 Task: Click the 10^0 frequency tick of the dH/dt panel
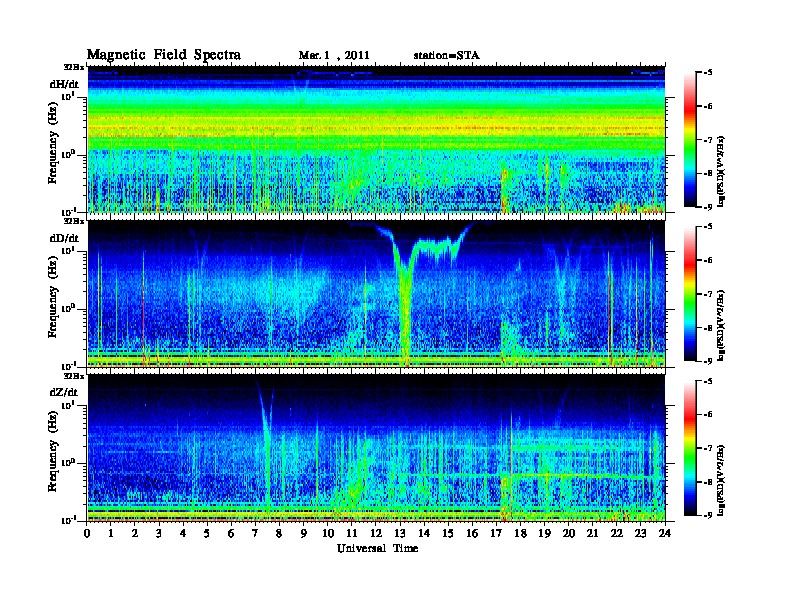pos(68,155)
